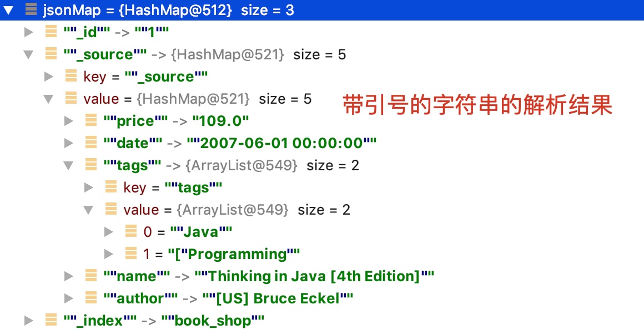The image size is (644, 335).
Task: Select the price value "109.0"
Action: [220, 121]
